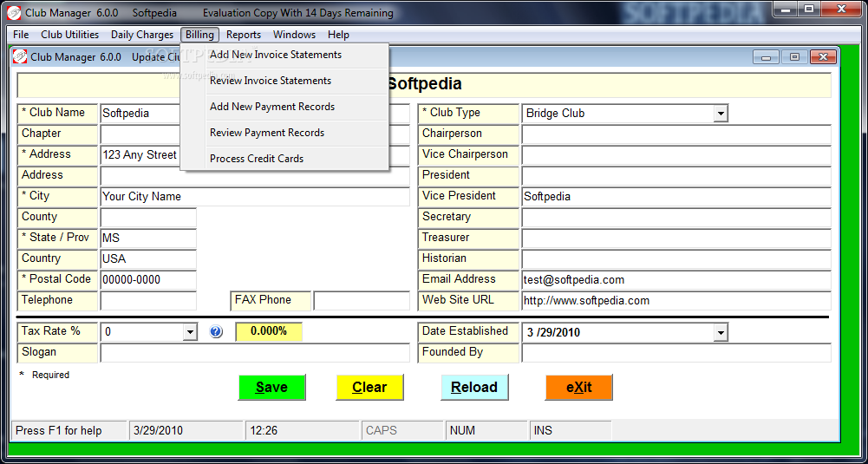
Task: Click the President input field
Action: click(x=676, y=175)
